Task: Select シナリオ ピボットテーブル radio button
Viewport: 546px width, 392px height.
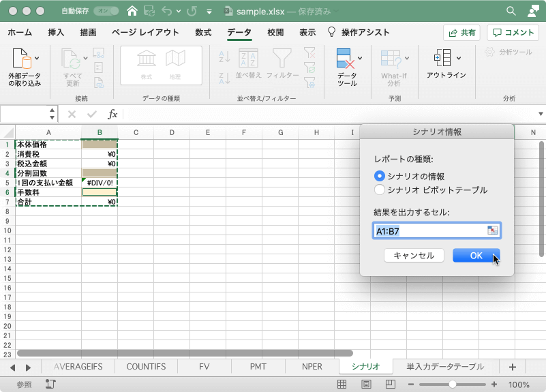Action: tap(379, 190)
